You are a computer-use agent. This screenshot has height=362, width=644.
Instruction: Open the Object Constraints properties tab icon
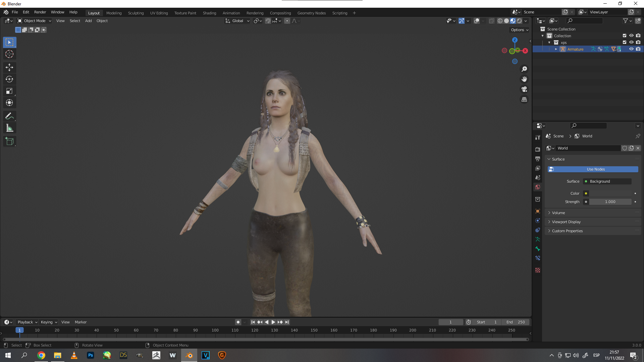(538, 230)
